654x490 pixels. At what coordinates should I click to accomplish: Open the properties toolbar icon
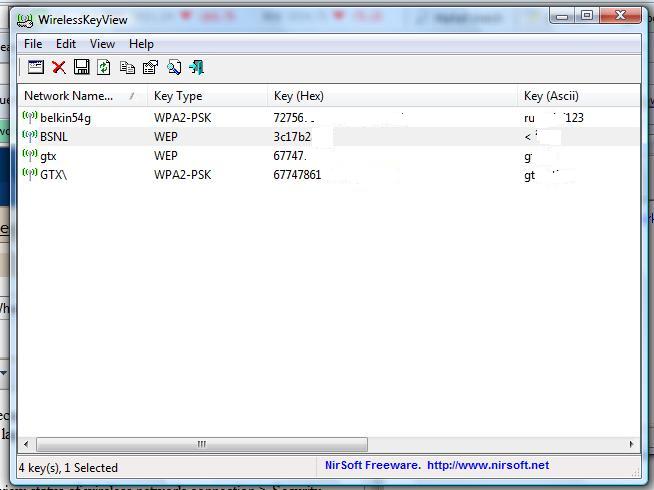(x=150, y=67)
